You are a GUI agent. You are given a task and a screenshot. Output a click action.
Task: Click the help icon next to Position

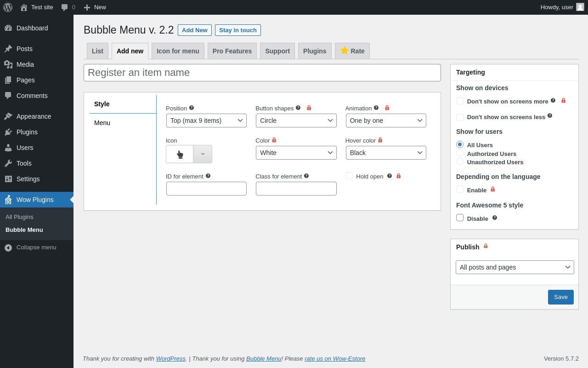[x=192, y=108]
